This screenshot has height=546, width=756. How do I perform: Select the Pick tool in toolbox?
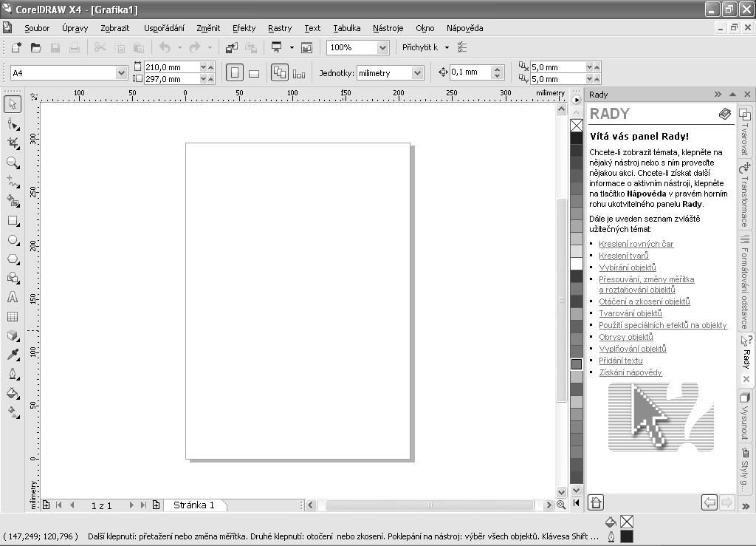tap(13, 104)
